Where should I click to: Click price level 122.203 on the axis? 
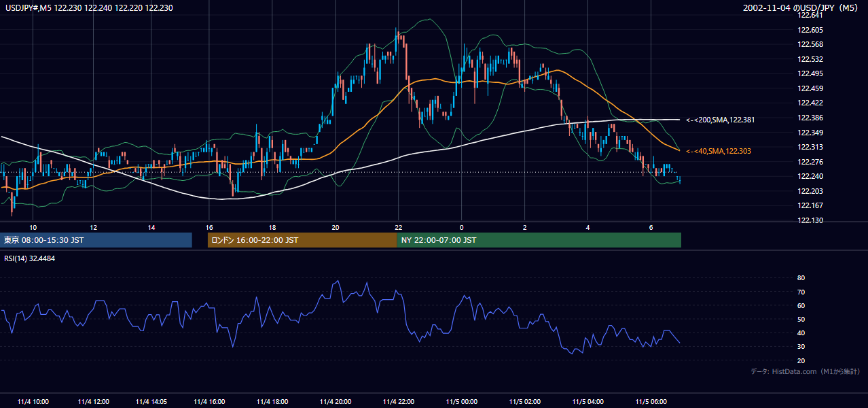pos(811,191)
